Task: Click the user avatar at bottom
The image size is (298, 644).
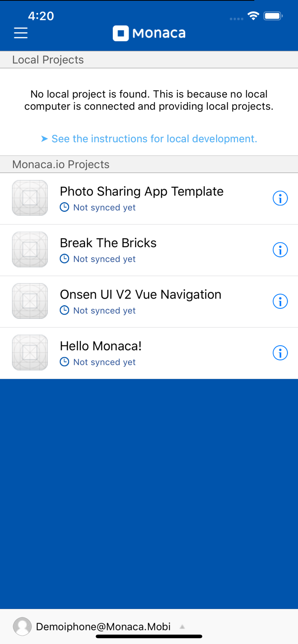Action: coord(22,626)
